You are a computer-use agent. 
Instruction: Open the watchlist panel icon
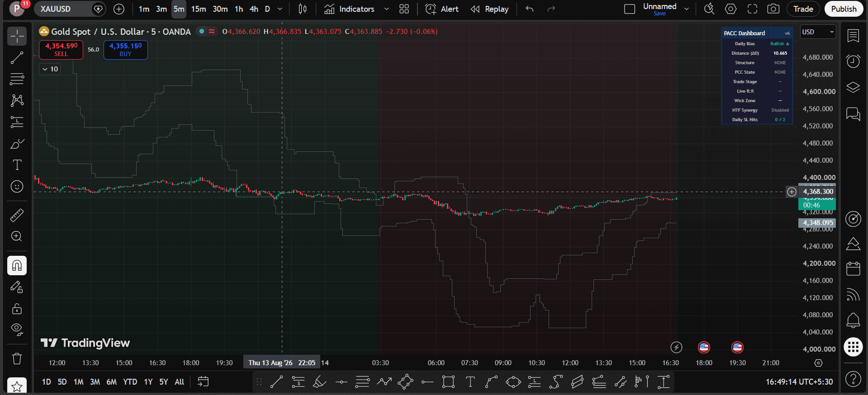pyautogui.click(x=854, y=36)
